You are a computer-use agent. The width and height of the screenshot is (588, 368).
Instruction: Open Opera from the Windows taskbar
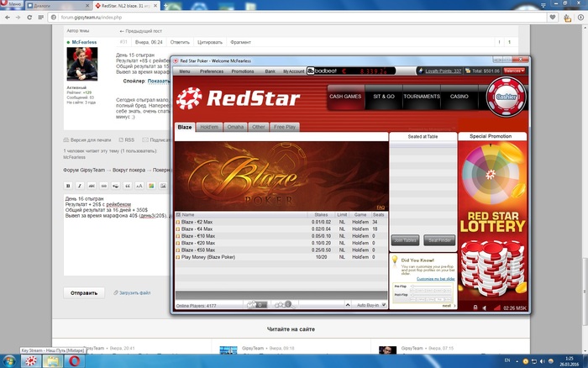(74, 361)
